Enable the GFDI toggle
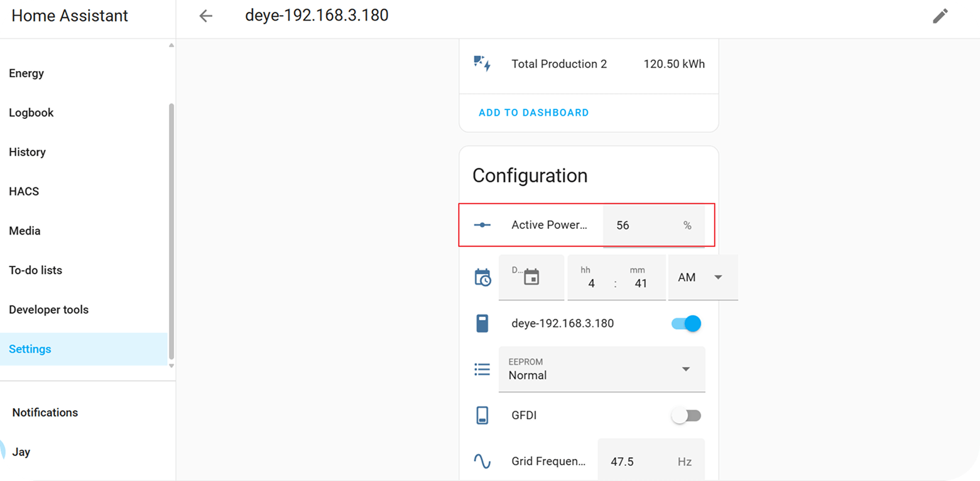 pos(686,416)
